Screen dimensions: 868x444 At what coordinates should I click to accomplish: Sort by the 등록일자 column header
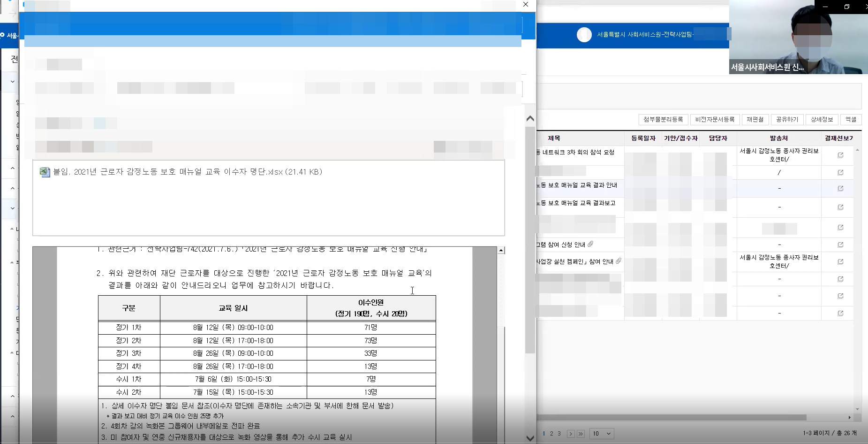643,138
